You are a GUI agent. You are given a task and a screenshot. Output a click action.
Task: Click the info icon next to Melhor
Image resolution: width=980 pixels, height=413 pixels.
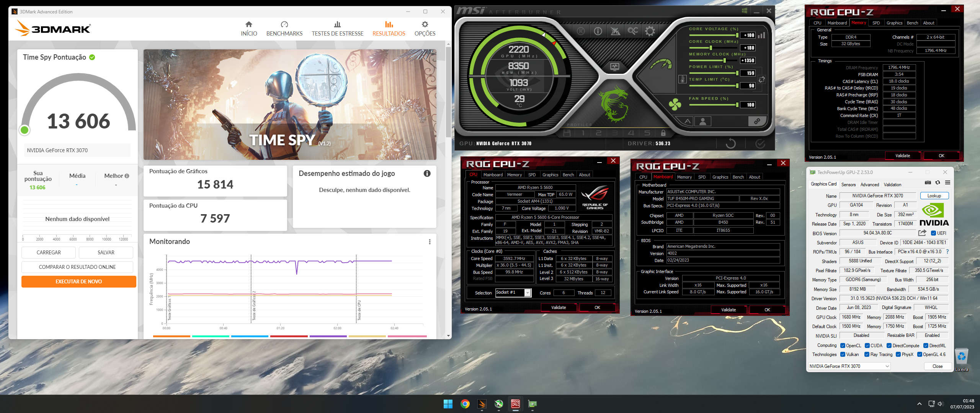(127, 176)
